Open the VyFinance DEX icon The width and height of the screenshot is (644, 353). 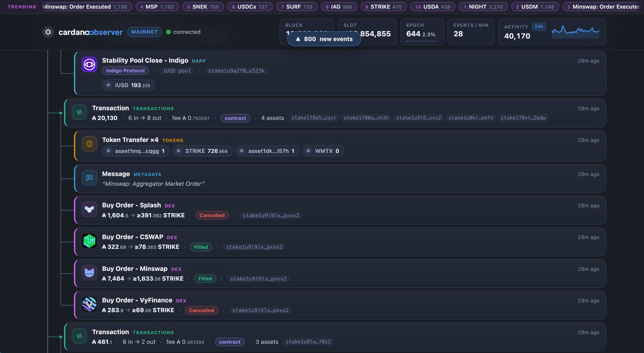point(89,304)
